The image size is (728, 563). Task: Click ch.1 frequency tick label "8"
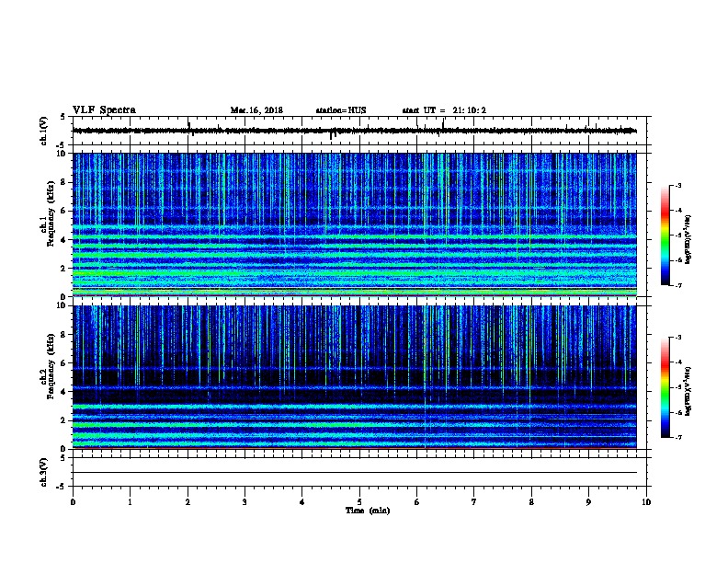[x=63, y=182]
